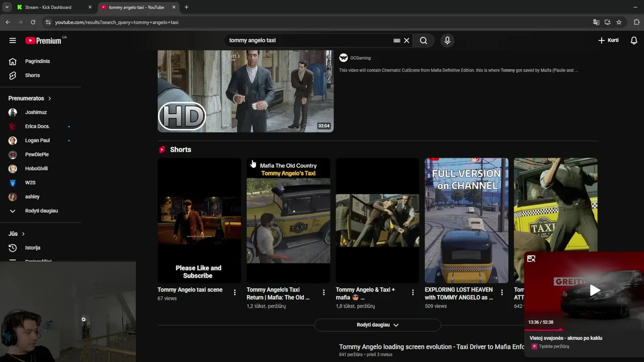Select the tommy angelo taxi YouTube tab
Screen dimensions: 644x362
[136, 7]
